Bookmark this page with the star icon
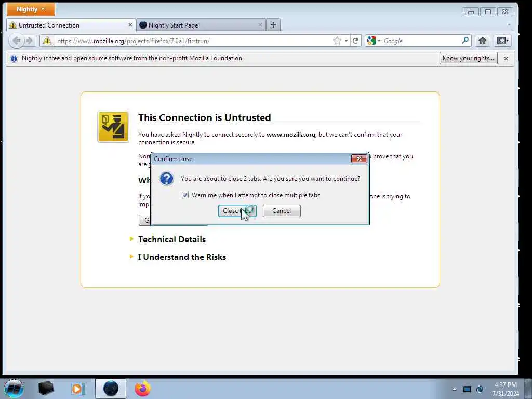The image size is (532, 399). coord(337,41)
